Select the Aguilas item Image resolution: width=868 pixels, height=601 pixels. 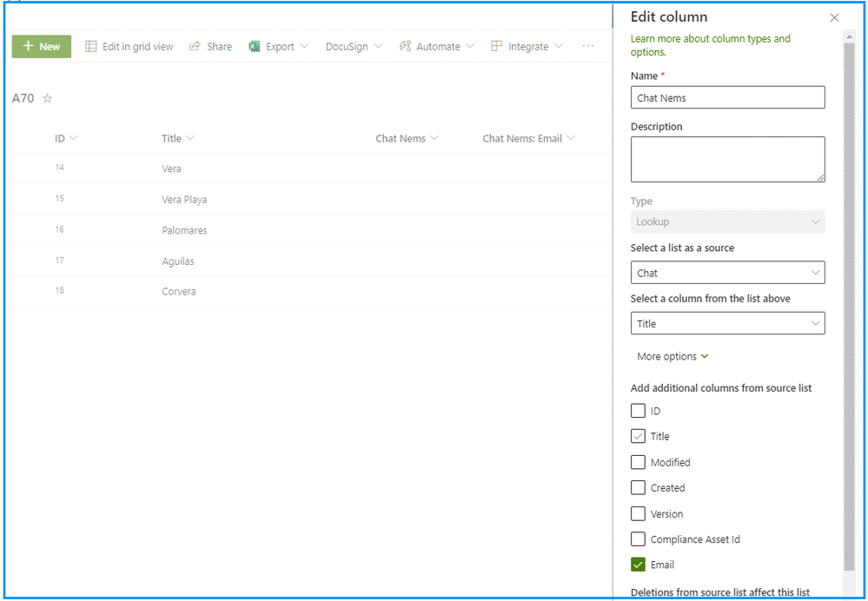[178, 261]
